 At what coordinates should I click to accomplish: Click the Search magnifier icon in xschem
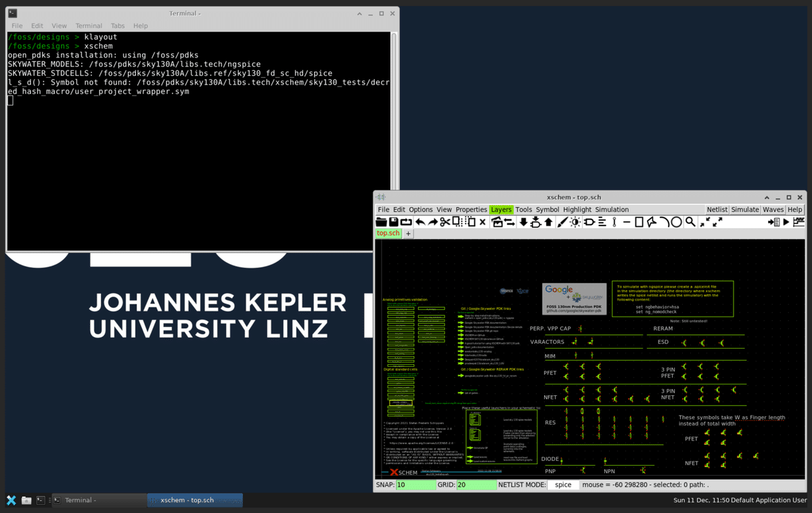690,222
